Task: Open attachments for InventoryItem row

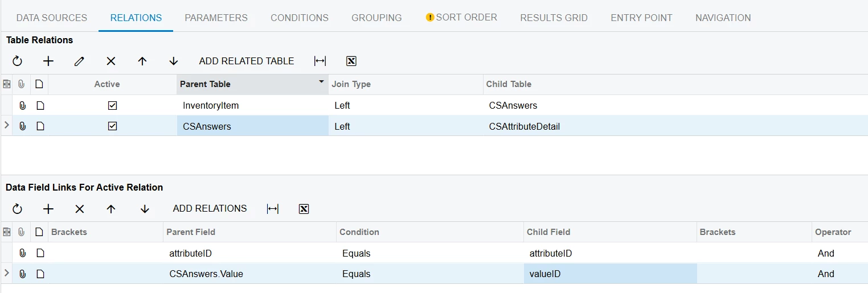Action: click(22, 105)
